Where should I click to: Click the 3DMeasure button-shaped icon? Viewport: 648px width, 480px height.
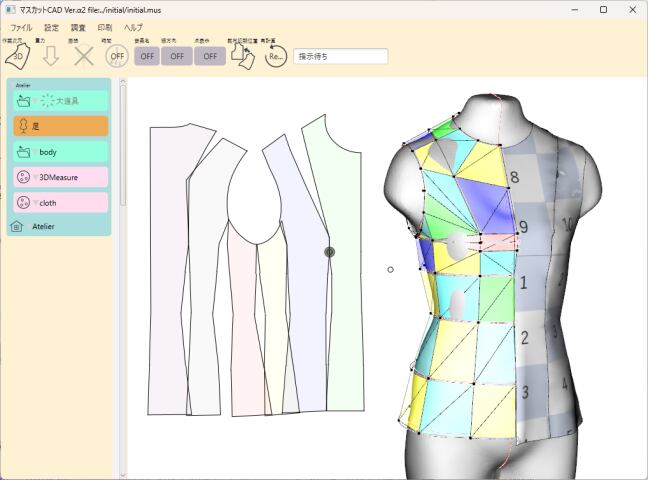click(24, 177)
